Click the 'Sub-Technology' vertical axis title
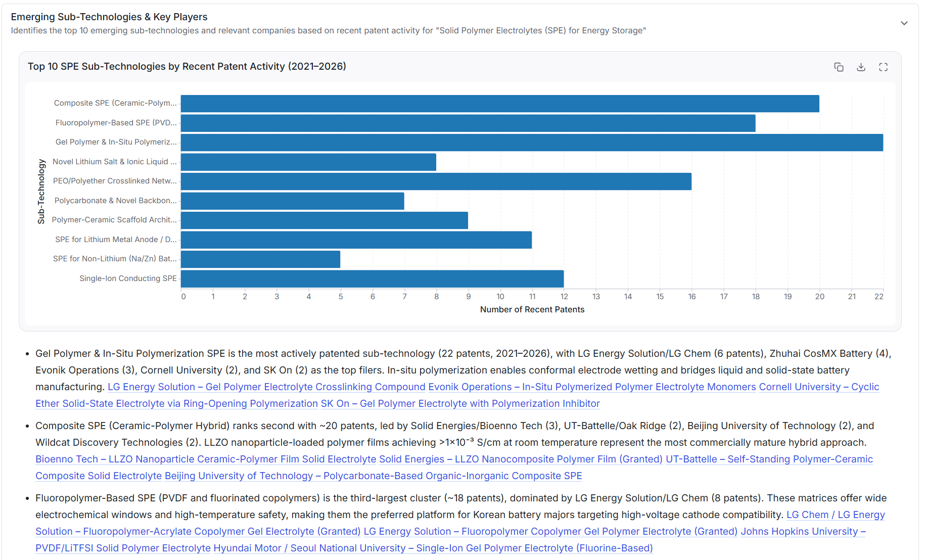 tap(41, 192)
